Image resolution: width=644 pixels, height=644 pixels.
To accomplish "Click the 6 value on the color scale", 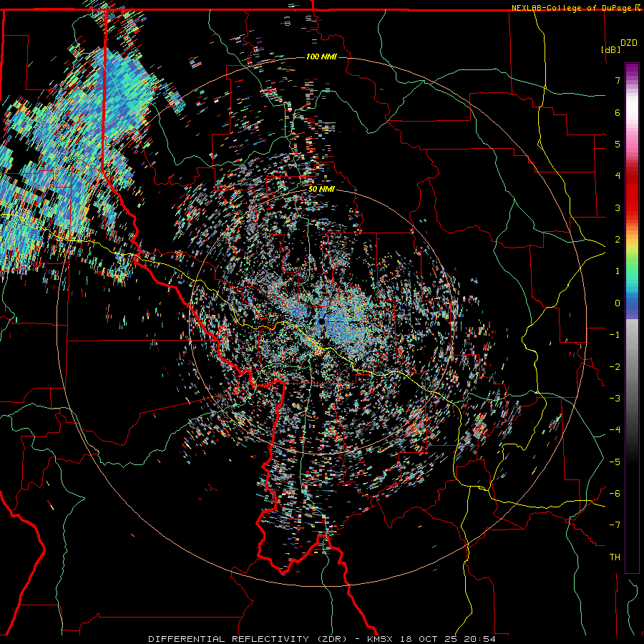I will (x=618, y=112).
